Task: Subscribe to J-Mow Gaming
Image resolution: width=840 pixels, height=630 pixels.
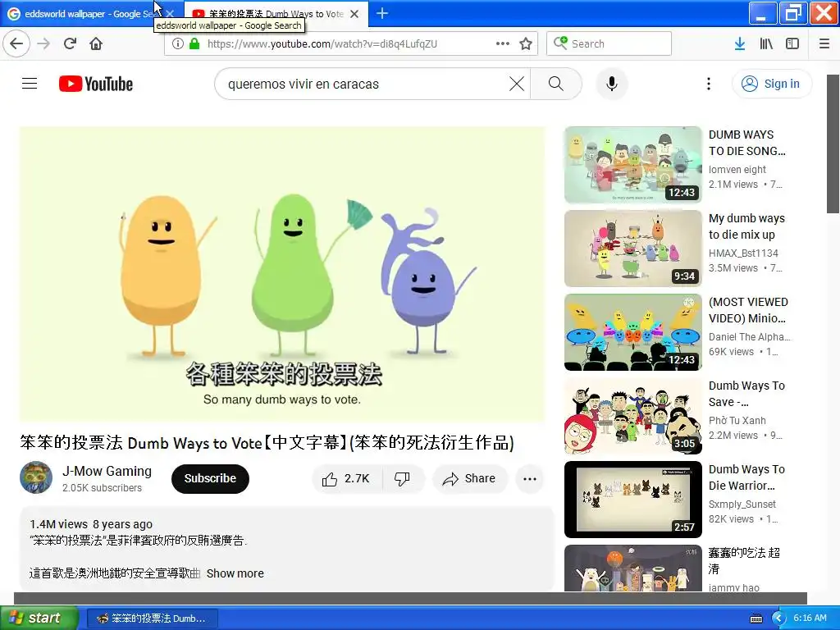Action: (210, 479)
